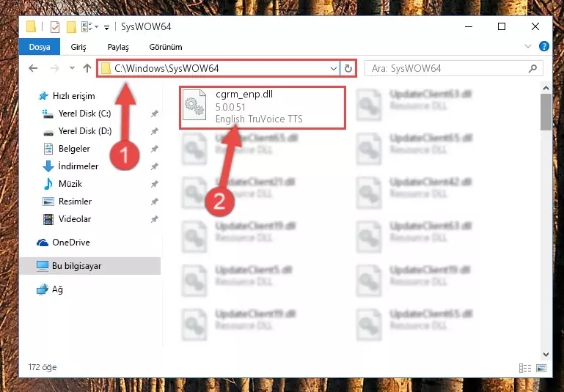
Task: Open İndirmeler folder in sidebar
Action: tap(78, 166)
